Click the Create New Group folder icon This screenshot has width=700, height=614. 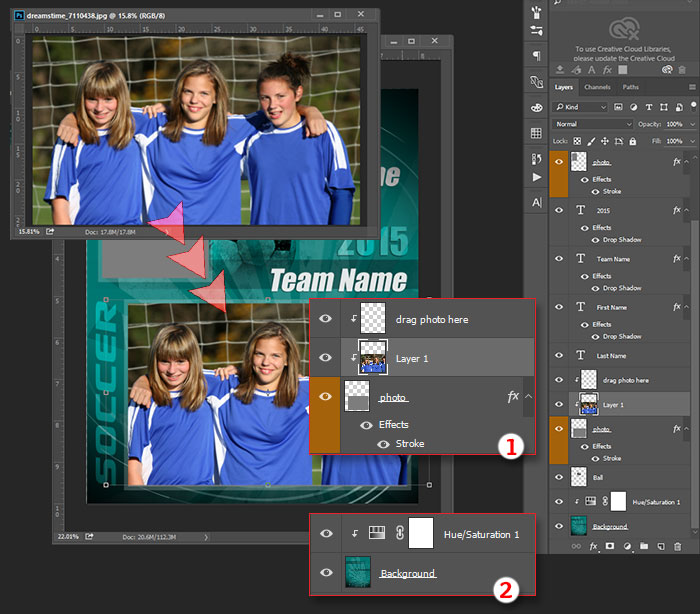[644, 546]
